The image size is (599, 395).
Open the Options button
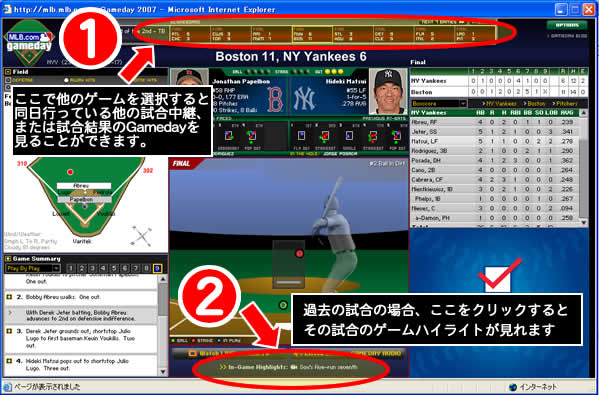click(567, 25)
